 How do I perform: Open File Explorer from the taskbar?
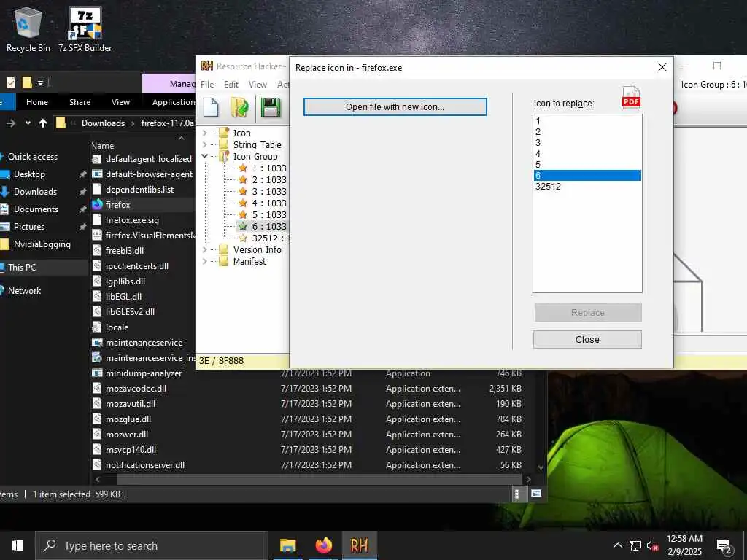pyautogui.click(x=287, y=545)
